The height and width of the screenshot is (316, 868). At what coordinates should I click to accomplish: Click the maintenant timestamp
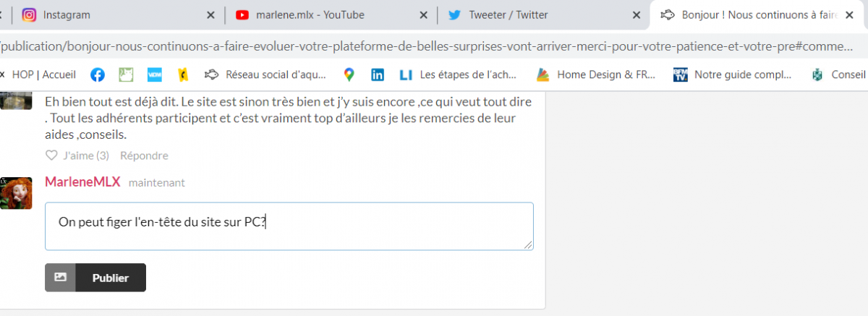[156, 183]
